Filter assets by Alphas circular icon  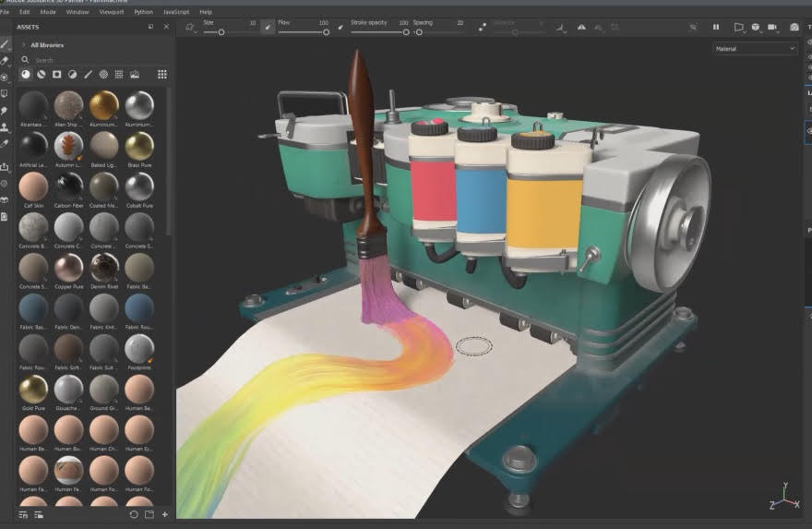[x=103, y=75]
